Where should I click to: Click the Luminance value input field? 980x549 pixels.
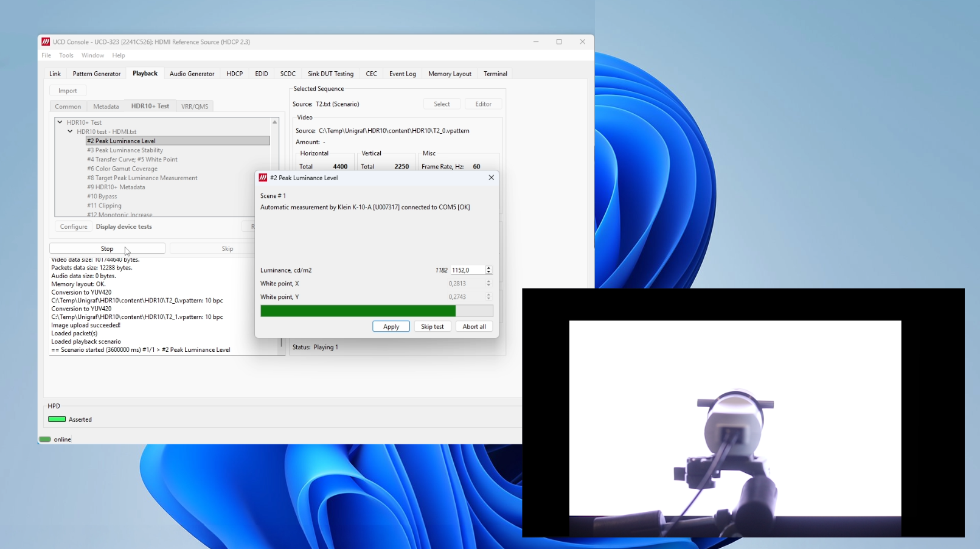coord(467,270)
